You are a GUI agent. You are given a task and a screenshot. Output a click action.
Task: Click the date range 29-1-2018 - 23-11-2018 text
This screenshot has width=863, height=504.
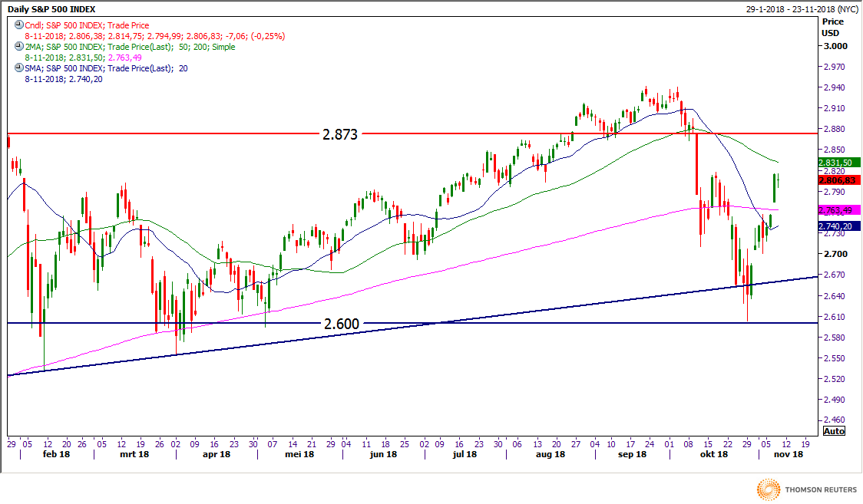(802, 9)
